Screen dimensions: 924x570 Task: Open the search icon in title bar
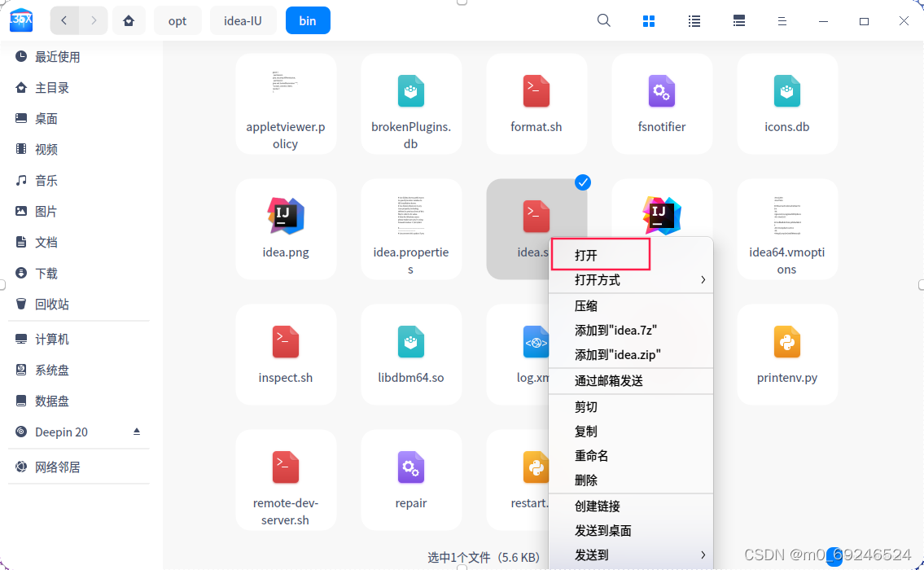(x=603, y=20)
